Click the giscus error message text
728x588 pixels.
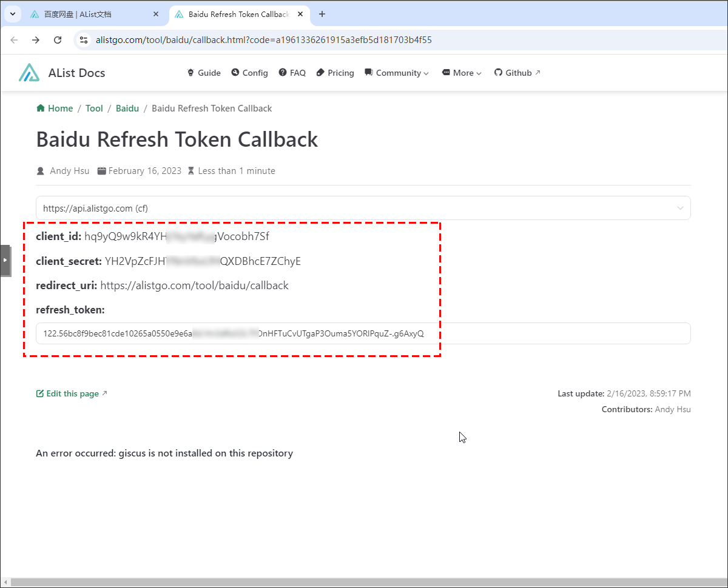(164, 453)
